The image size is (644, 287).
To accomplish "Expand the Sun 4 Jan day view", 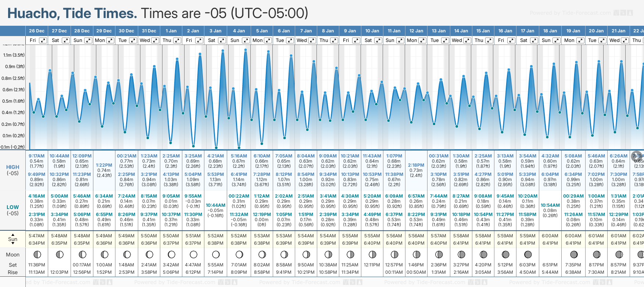I will pos(246,40).
